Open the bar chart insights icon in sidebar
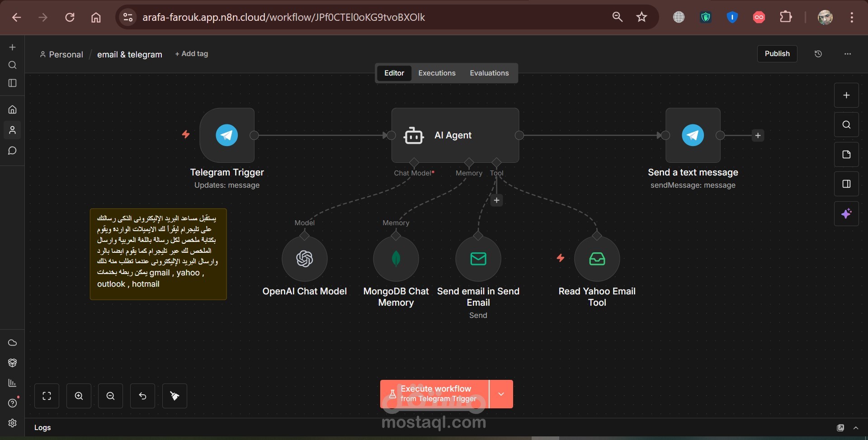Image resolution: width=868 pixels, height=440 pixels. (x=12, y=383)
